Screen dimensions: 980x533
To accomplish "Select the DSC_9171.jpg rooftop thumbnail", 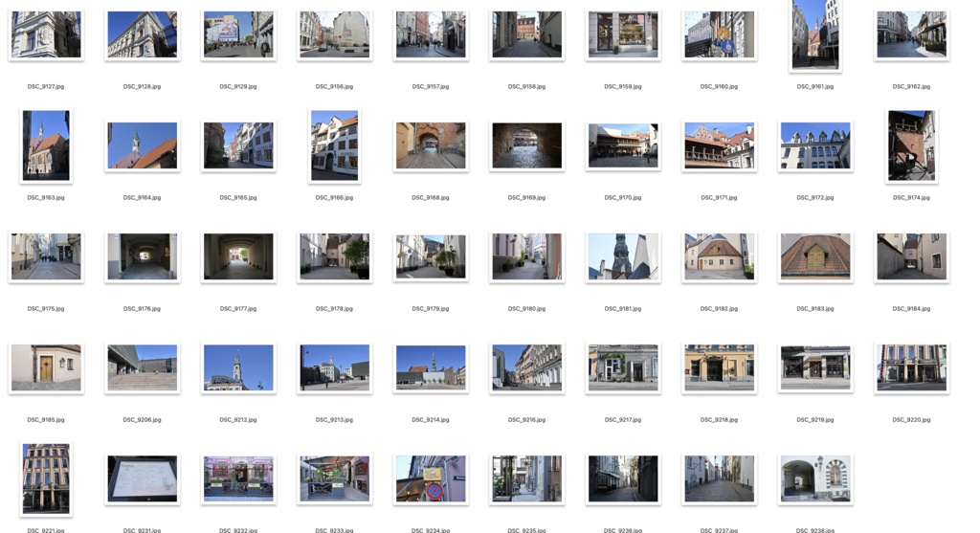I will click(720, 145).
